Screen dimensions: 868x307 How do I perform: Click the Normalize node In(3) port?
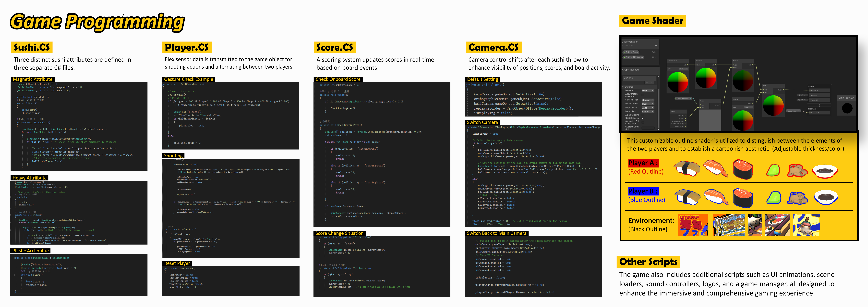pyautogui.click(x=696, y=65)
